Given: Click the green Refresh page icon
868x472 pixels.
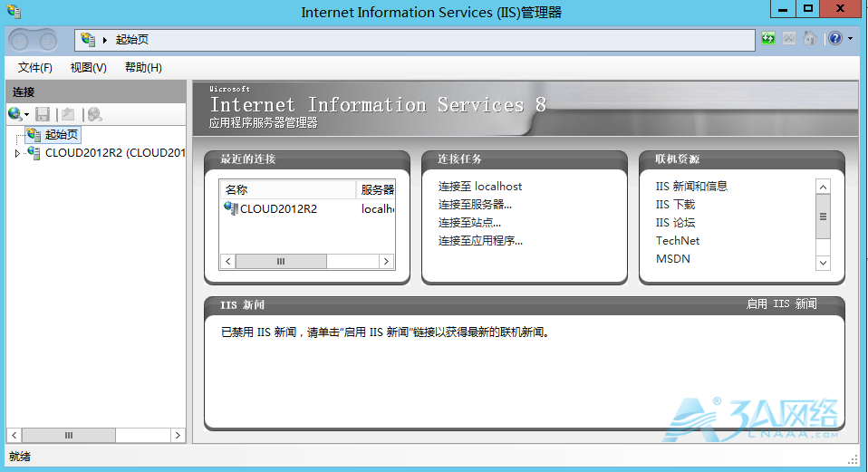Looking at the screenshot, I should 768,38.
